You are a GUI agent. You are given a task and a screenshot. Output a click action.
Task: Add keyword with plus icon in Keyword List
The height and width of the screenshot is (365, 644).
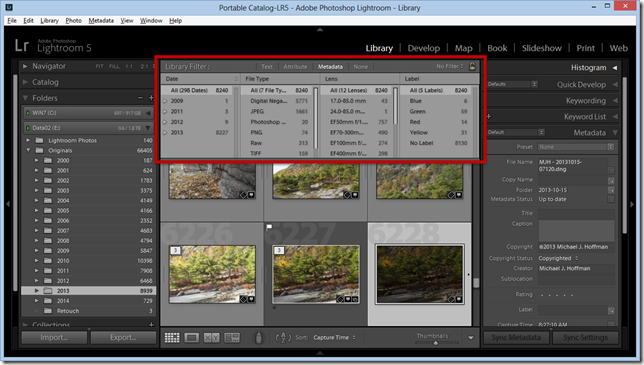point(489,117)
